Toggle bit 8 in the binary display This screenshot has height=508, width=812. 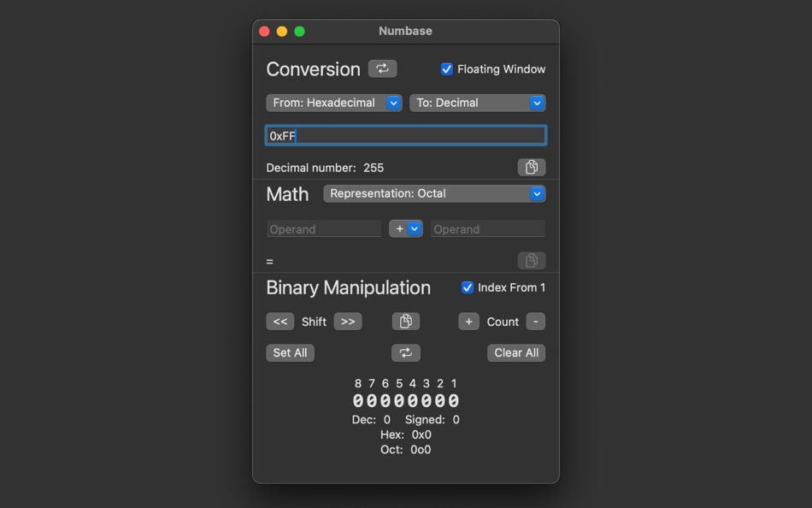click(x=358, y=400)
